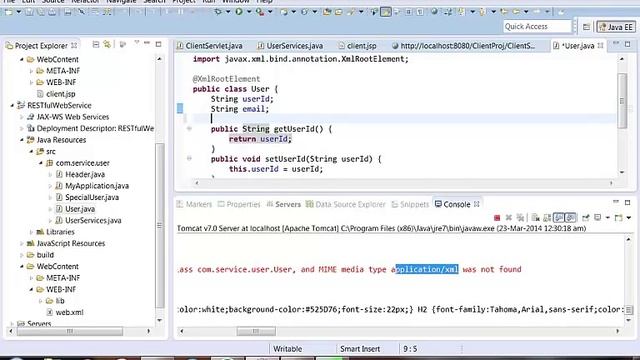Image resolution: width=640 pixels, height=360 pixels.
Task: Close the User.java editor tab
Action: [600, 46]
